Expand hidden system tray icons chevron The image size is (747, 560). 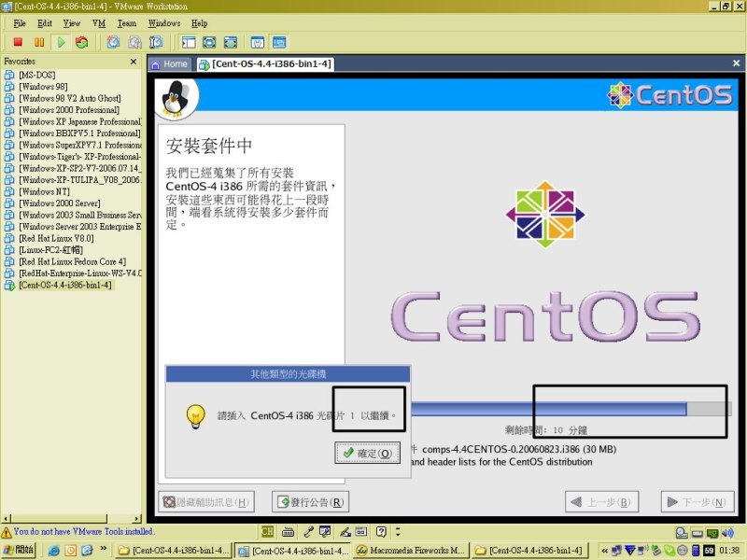click(604, 551)
